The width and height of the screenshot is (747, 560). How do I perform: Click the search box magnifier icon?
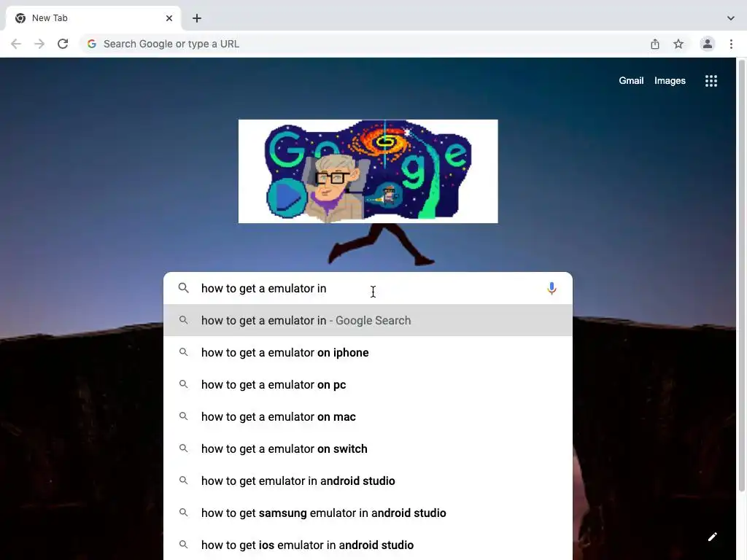pos(183,288)
